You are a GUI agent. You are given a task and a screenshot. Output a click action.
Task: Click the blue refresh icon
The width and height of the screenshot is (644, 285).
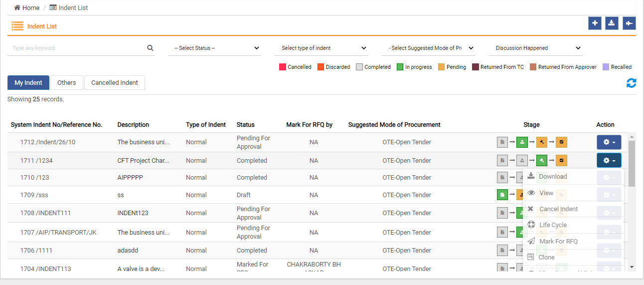(631, 83)
